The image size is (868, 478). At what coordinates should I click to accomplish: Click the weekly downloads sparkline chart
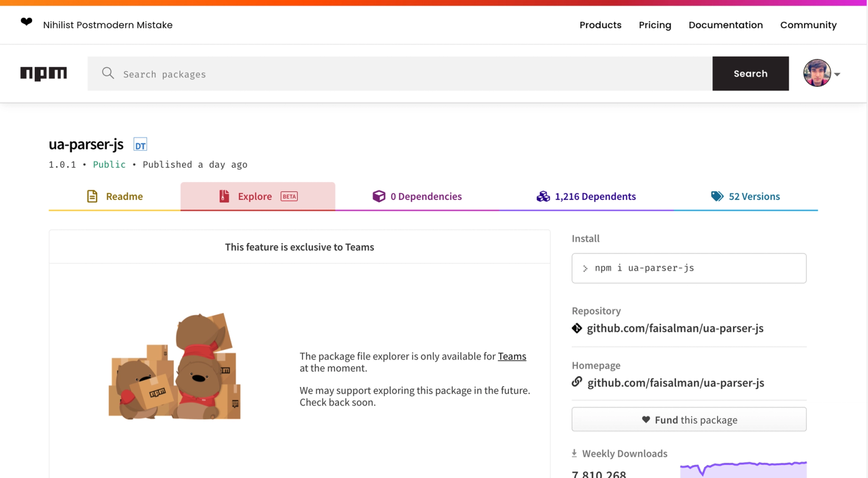[743, 469]
